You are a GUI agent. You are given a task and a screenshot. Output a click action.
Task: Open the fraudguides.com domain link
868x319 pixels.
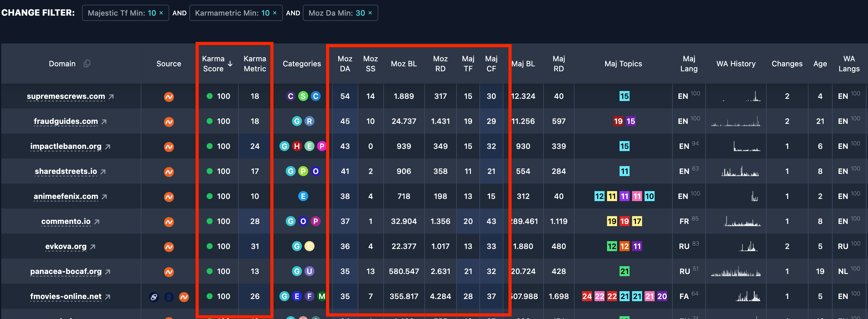(65, 121)
